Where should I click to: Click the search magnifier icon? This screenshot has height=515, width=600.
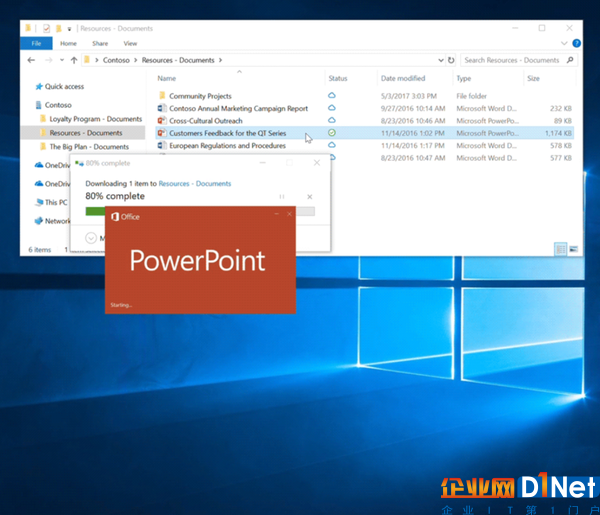[570, 60]
